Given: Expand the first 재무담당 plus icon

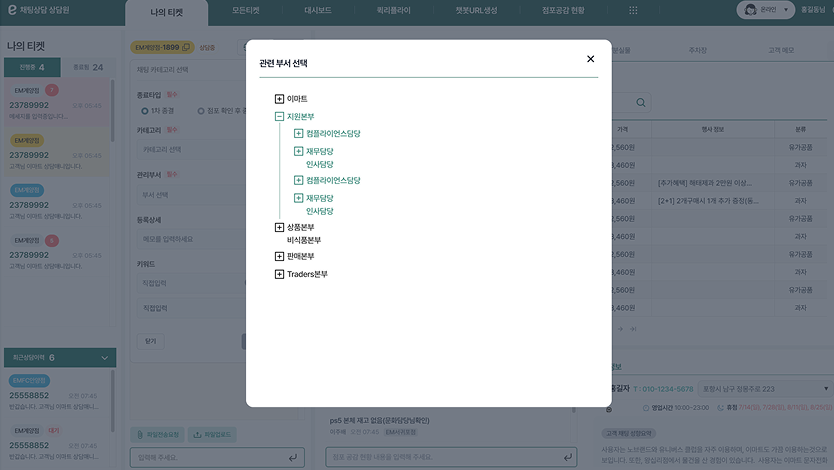Looking at the screenshot, I should tap(299, 151).
